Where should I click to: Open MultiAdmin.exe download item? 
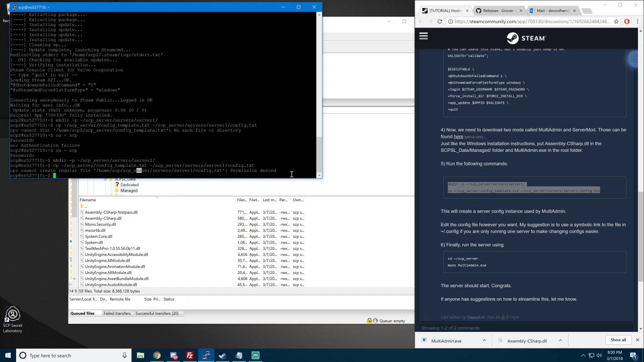(x=446, y=341)
